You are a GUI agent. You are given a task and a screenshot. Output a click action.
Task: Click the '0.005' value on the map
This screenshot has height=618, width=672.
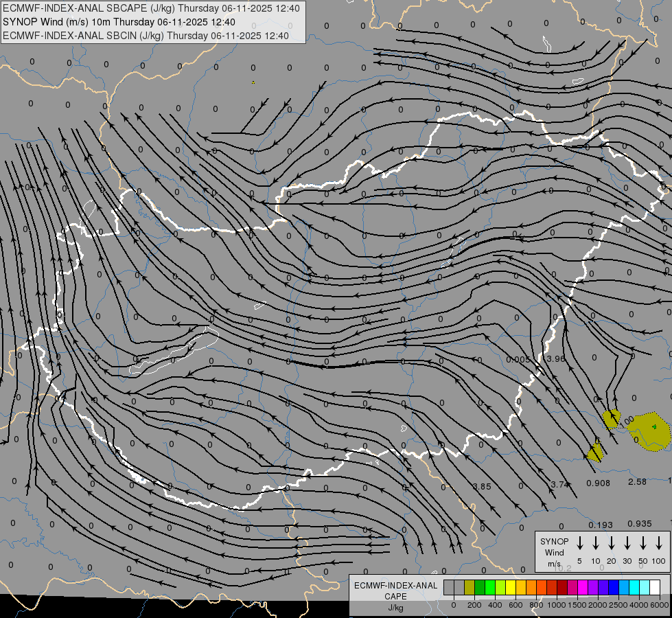[x=518, y=359]
